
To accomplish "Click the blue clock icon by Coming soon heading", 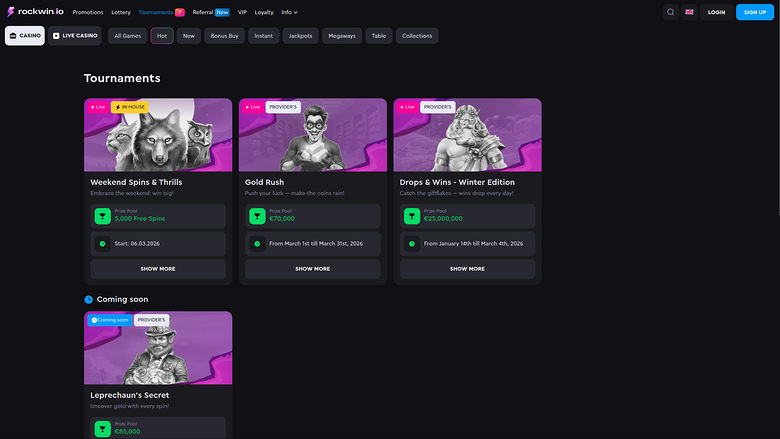I will pyautogui.click(x=89, y=299).
